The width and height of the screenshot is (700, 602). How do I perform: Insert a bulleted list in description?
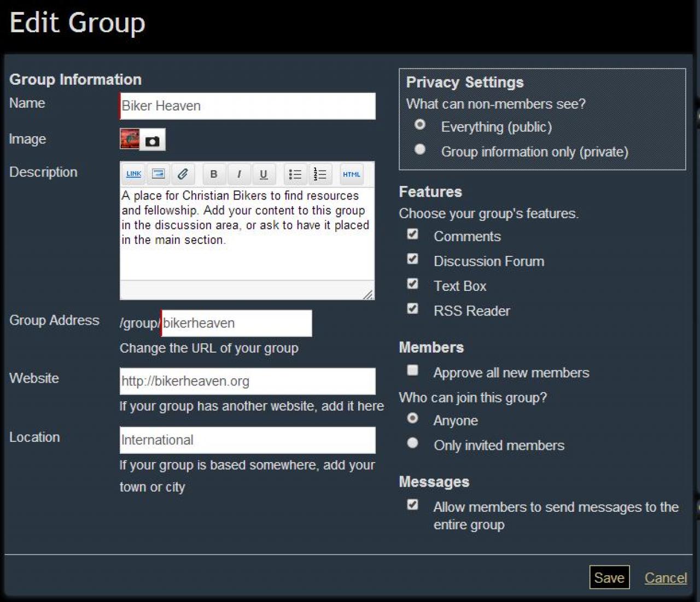[x=295, y=174]
